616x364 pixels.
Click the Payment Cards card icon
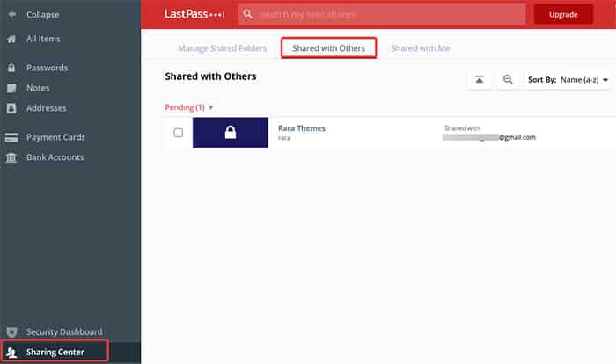click(11, 137)
